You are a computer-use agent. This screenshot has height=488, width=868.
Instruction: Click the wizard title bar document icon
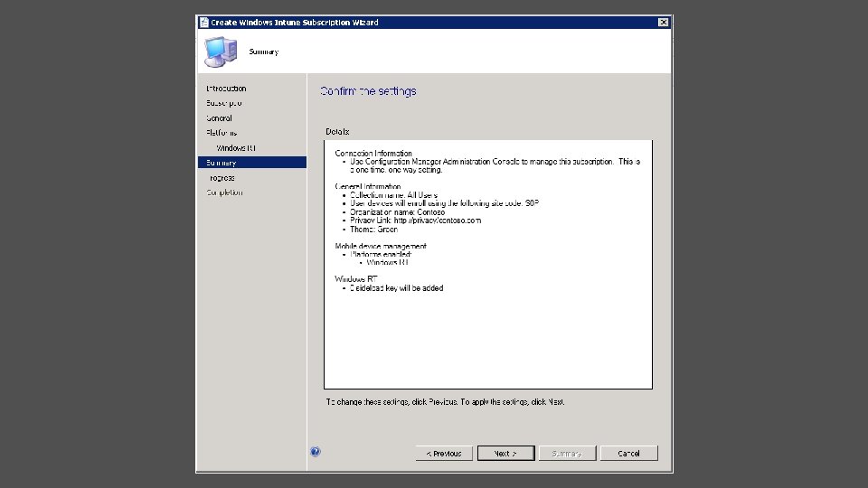pos(203,22)
